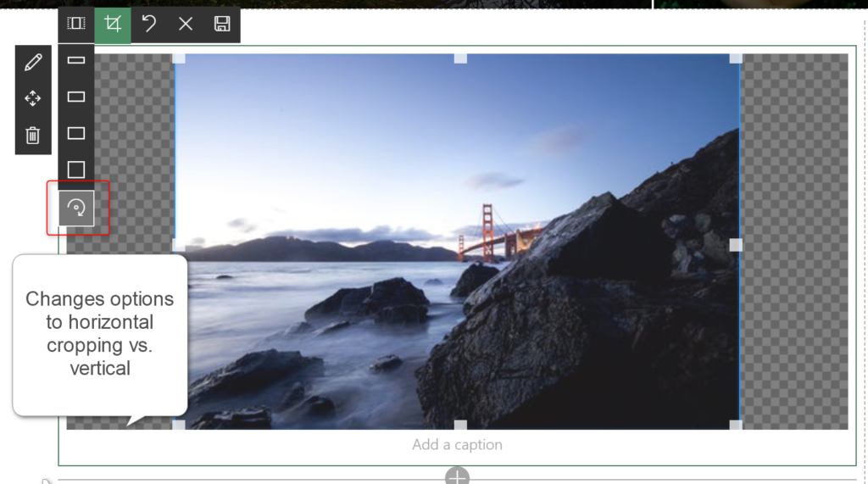The image size is (868, 484).
Task: Click the top-left crop handle
Action: 179,58
